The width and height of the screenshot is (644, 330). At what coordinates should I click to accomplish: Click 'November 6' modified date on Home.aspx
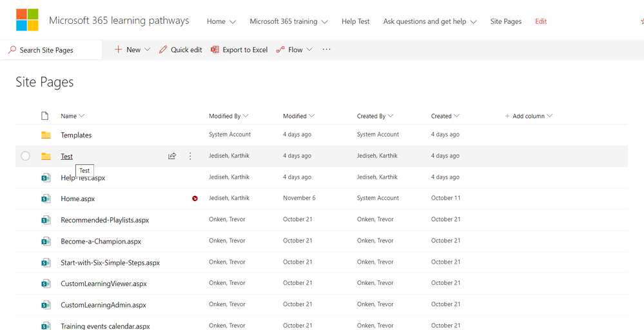point(299,198)
